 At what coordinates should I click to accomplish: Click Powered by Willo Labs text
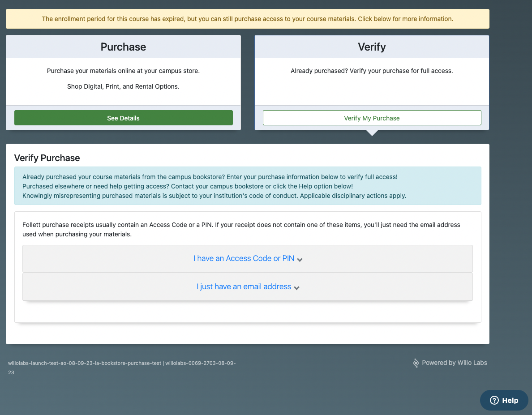coord(454,363)
